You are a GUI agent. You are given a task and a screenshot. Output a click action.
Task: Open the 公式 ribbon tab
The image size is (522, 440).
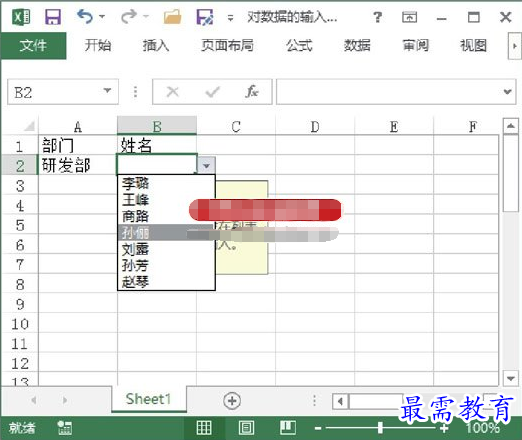coord(299,45)
